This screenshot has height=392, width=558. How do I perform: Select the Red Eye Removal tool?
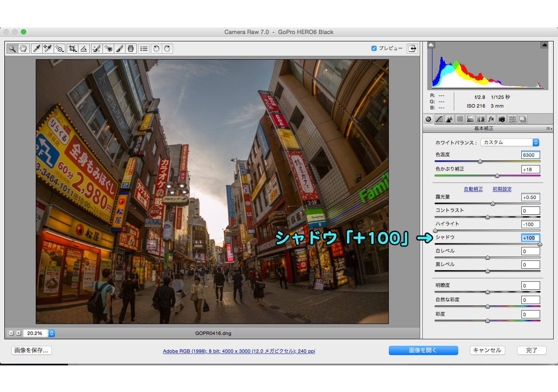pyautogui.click(x=108, y=48)
